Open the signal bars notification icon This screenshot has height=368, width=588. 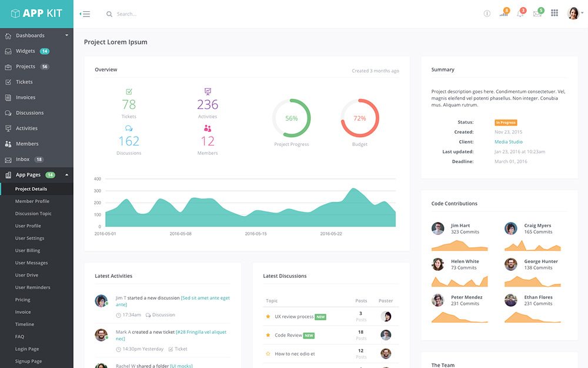(504, 14)
